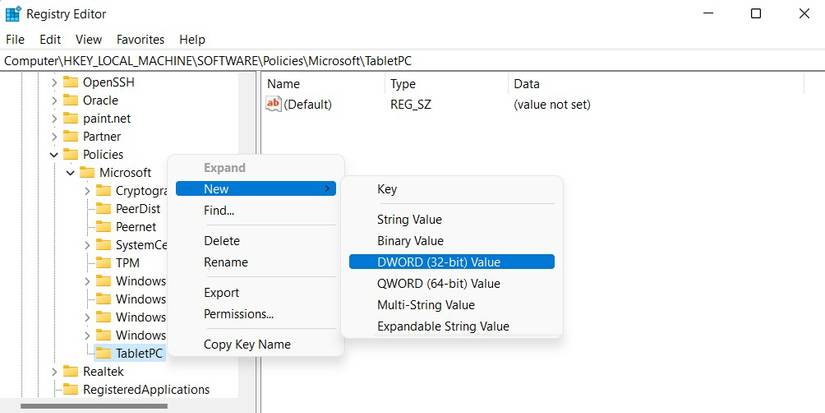Click the paint.net folder icon
The width and height of the screenshot is (825, 413).
70,118
